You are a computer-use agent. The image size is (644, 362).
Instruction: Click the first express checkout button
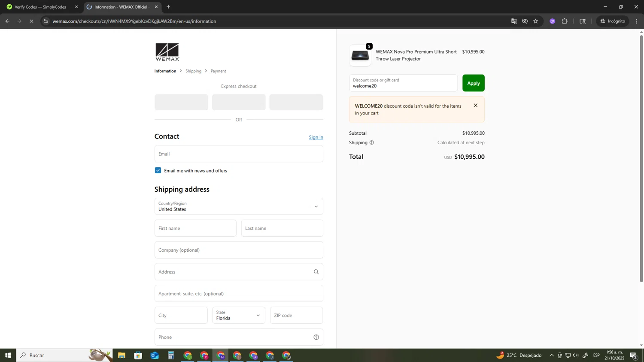pos(181,102)
